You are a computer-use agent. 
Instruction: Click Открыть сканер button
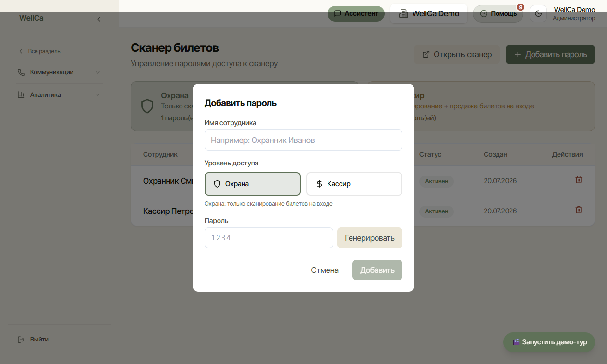[x=457, y=55]
